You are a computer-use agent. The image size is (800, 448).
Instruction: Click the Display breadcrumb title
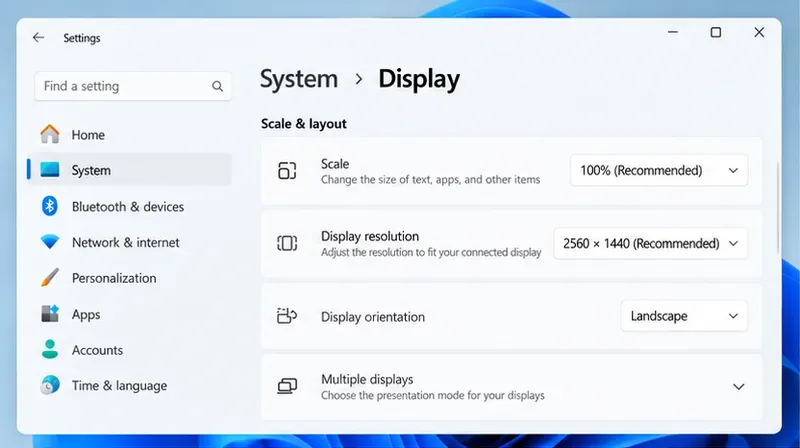coord(419,80)
